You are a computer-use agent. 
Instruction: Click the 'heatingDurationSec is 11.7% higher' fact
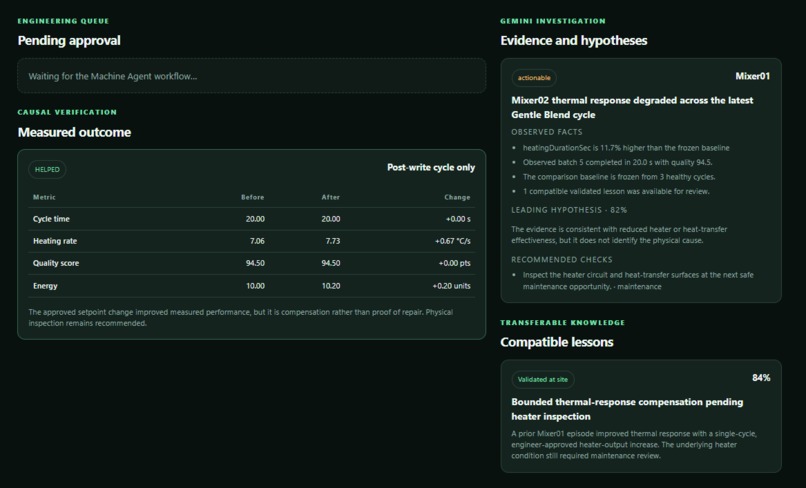coord(626,148)
